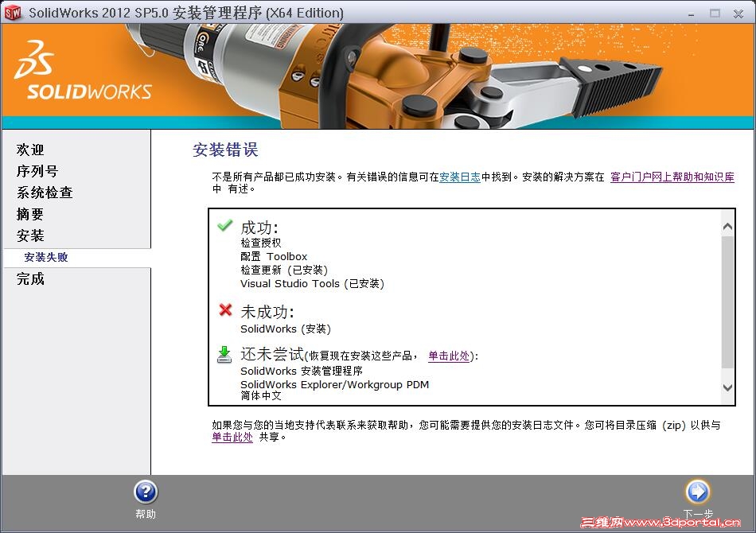Select the 安装 step in sidebar
This screenshot has height=533, width=756.
coord(30,235)
